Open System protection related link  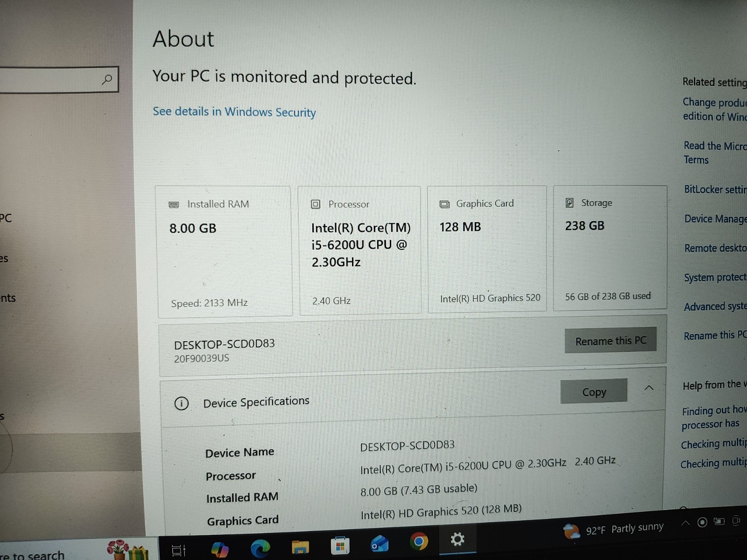[715, 278]
